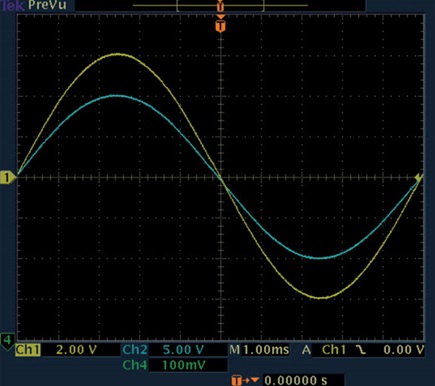Viewport: 435px width, 386px height.
Task: Click the orange T delay icon at bottom
Action: 245,380
